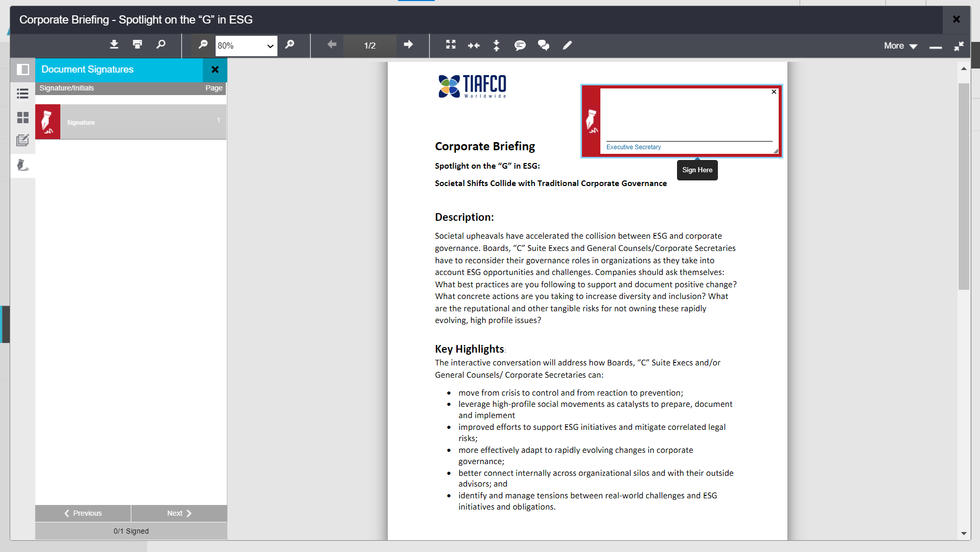Click the print icon in toolbar
Viewport: 980px width, 552px height.
click(x=137, y=45)
